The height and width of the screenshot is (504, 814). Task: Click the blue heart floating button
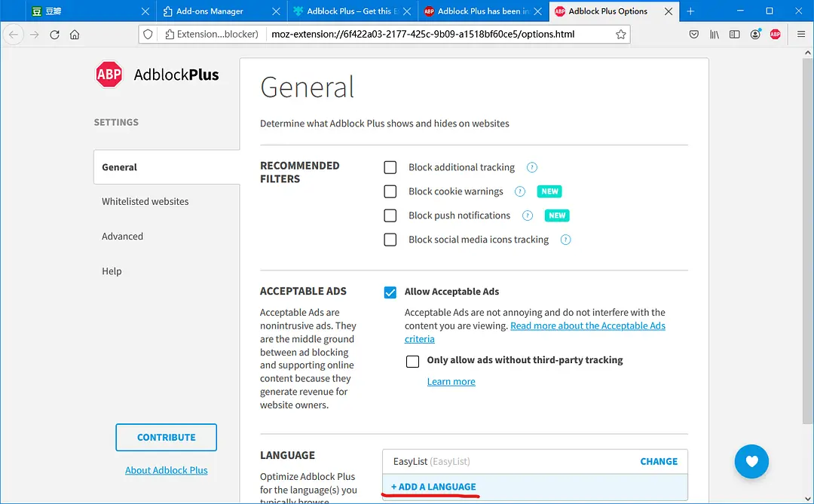coord(751,462)
